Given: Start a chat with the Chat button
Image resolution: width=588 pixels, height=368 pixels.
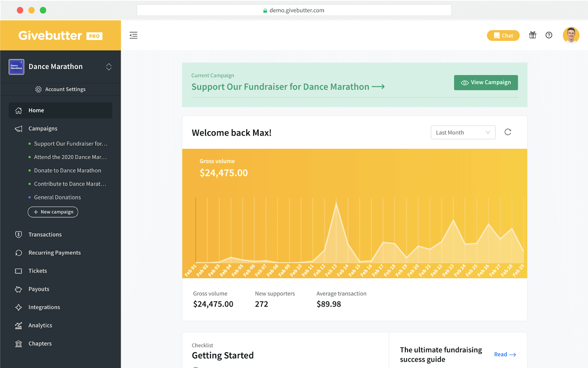Looking at the screenshot, I should [x=503, y=35].
